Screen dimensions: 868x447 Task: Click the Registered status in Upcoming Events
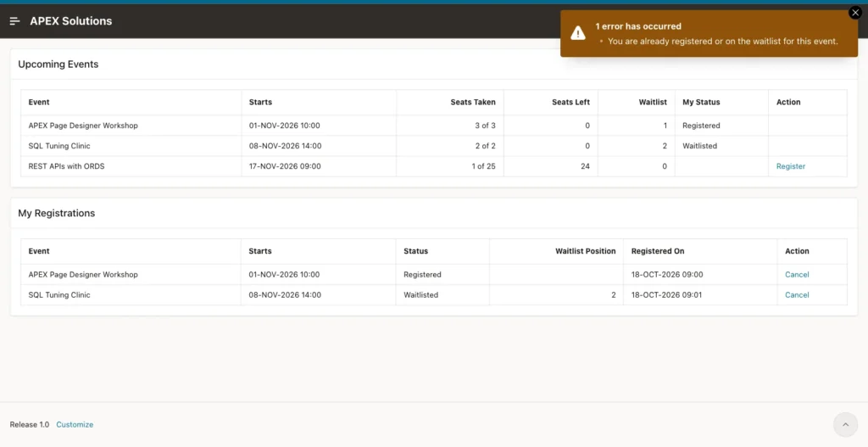[701, 126]
